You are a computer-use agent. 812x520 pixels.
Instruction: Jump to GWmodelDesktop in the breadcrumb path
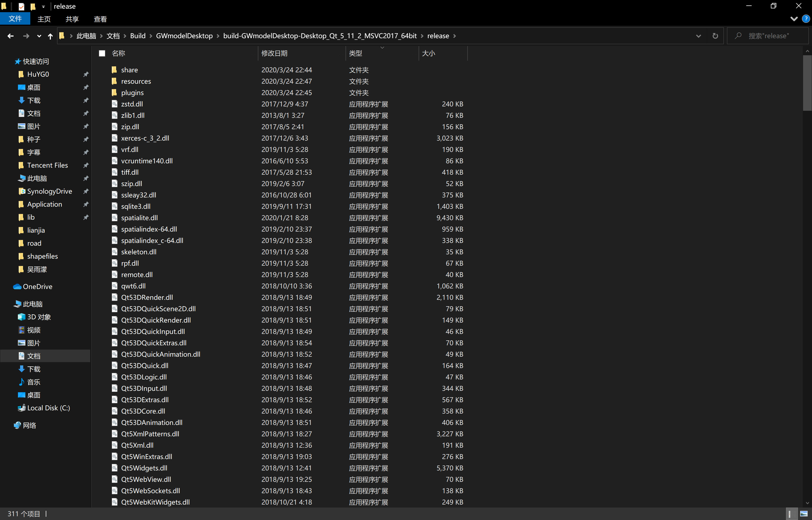(x=184, y=36)
